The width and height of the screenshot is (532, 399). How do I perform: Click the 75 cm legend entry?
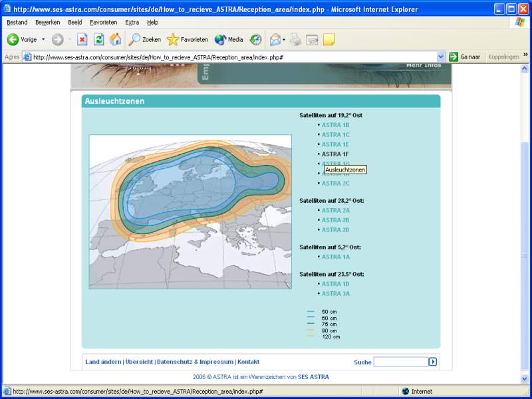pos(322,325)
